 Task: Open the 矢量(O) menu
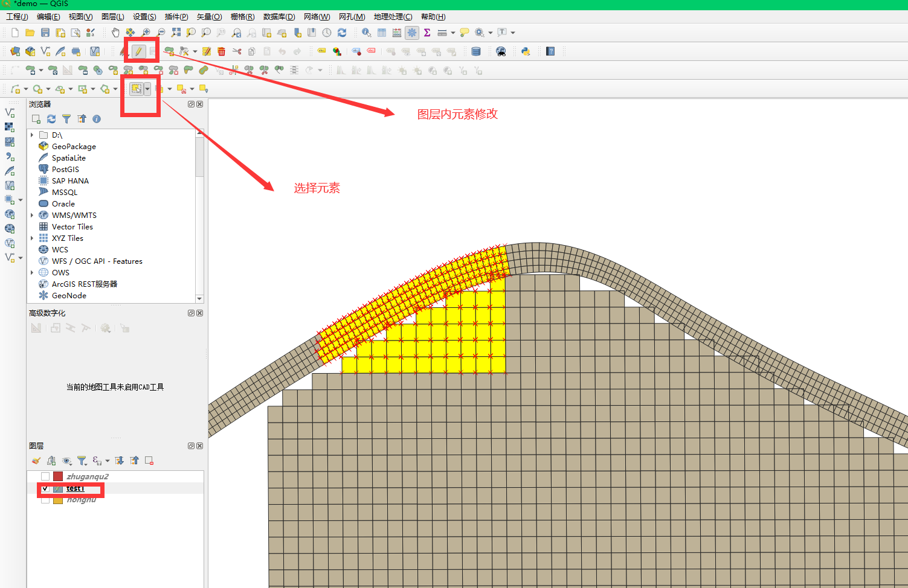click(209, 17)
